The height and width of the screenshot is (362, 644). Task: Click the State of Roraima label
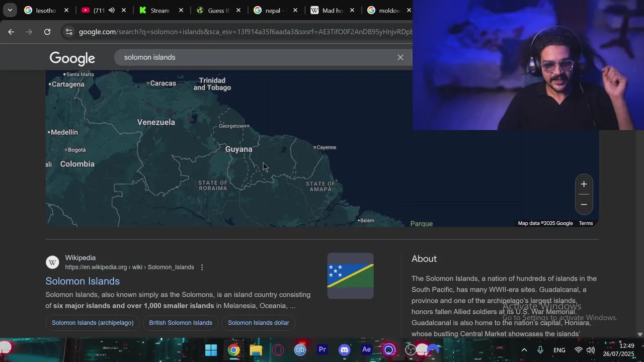coord(213,186)
